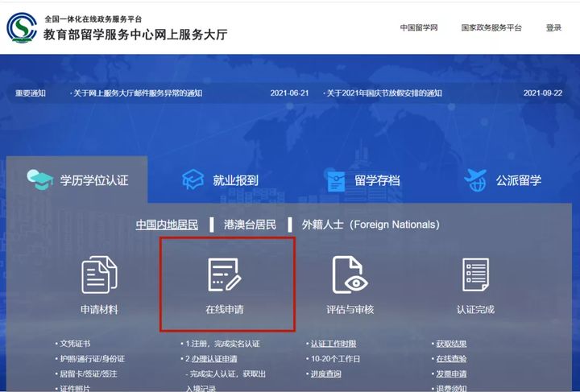Click the 登录 login link

click(553, 27)
